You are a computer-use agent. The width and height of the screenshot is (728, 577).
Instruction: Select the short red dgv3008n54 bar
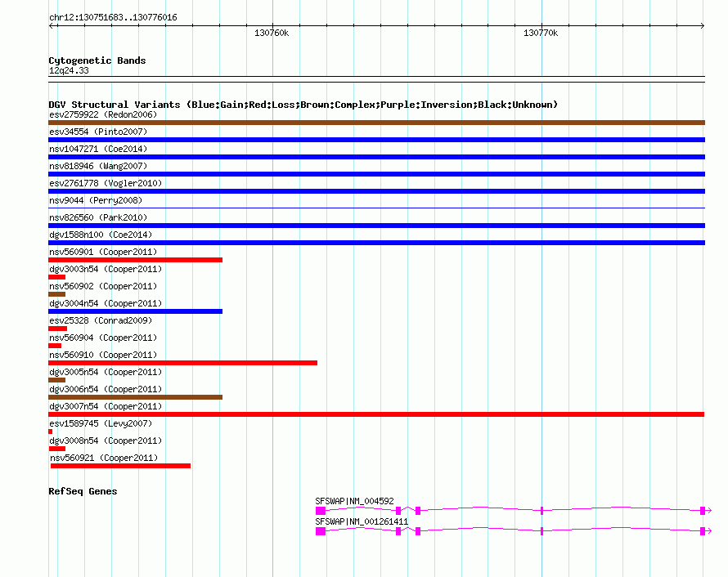(56, 449)
